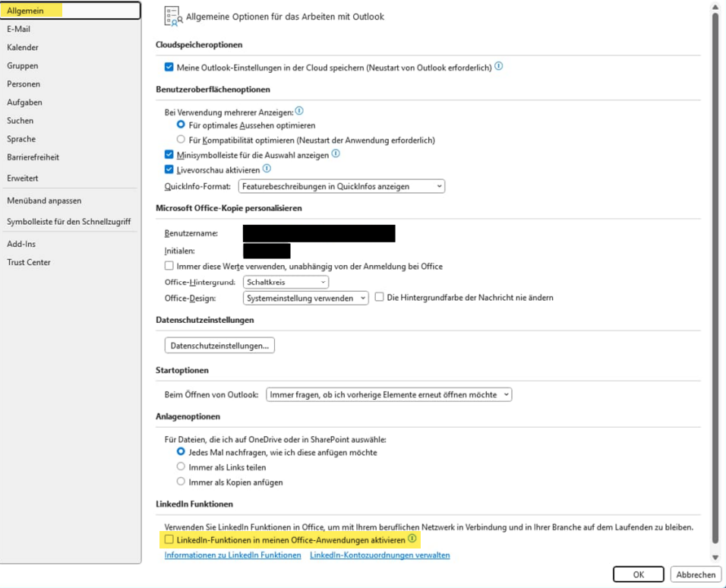The width and height of the screenshot is (726, 588).
Task: Expand 'Beim Öffnen von Outlook' dropdown
Action: click(x=389, y=395)
